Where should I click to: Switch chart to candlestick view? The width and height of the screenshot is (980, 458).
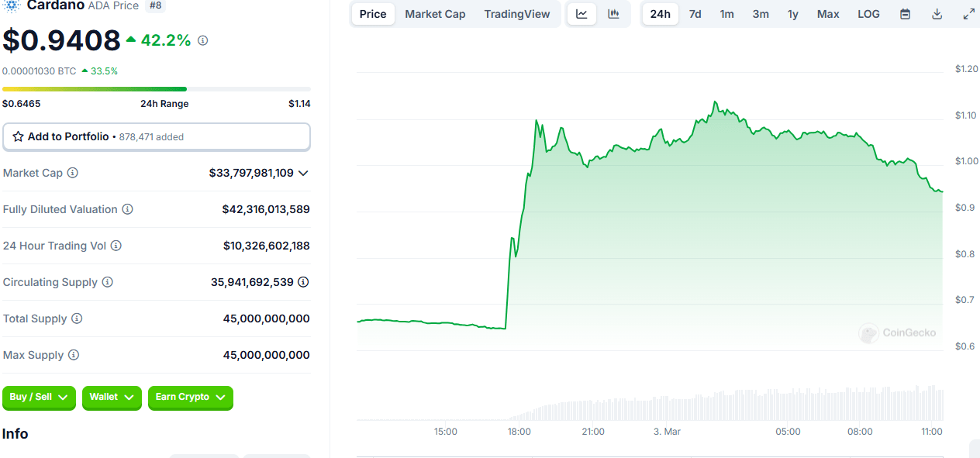(x=613, y=13)
